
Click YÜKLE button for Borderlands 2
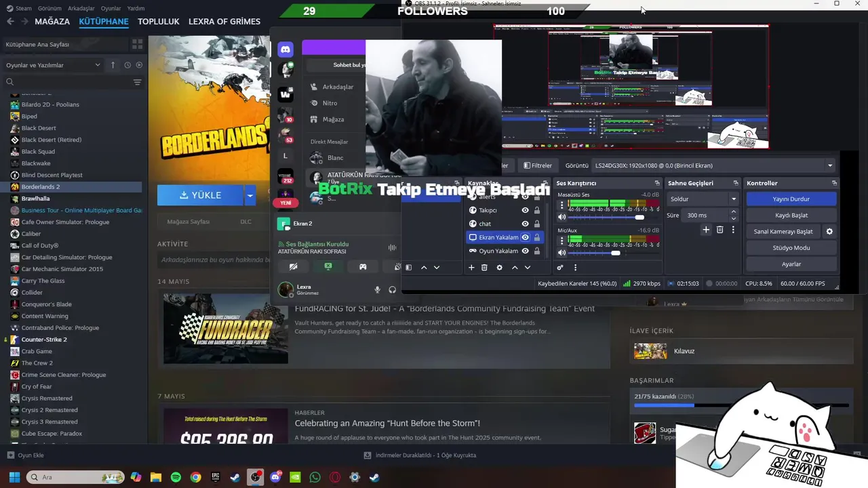[200, 195]
